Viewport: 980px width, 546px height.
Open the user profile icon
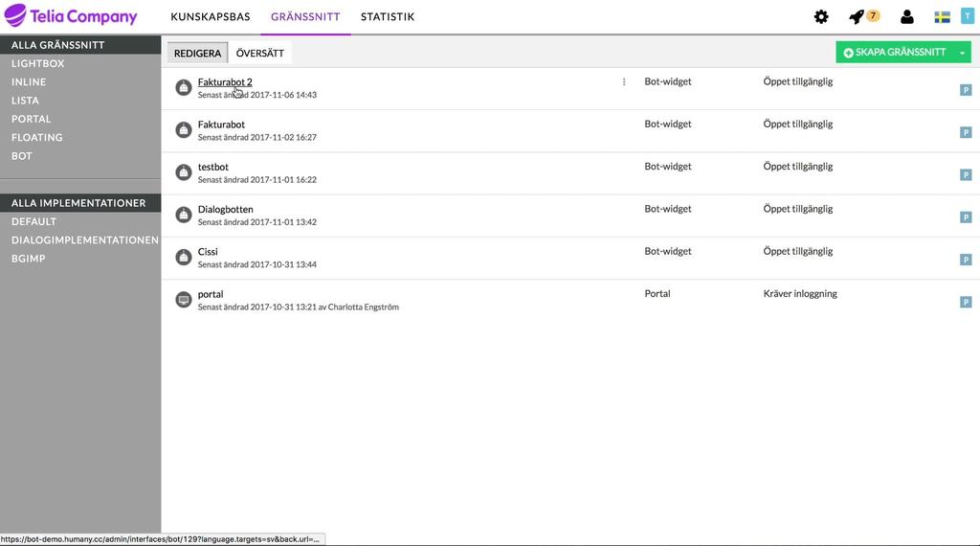click(907, 17)
